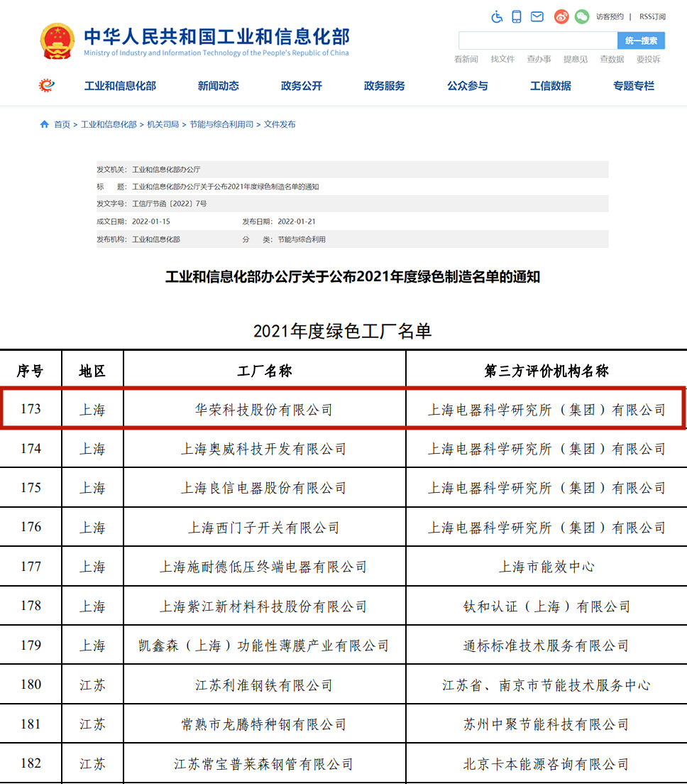Click the 苏州中聚节能科技有限公司 cell

pyautogui.click(x=546, y=724)
